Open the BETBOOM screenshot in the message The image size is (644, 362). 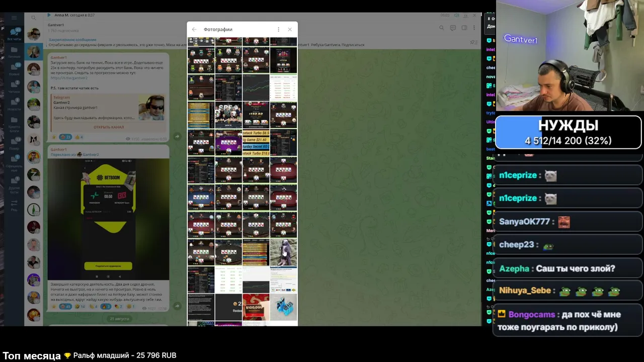coord(108,219)
